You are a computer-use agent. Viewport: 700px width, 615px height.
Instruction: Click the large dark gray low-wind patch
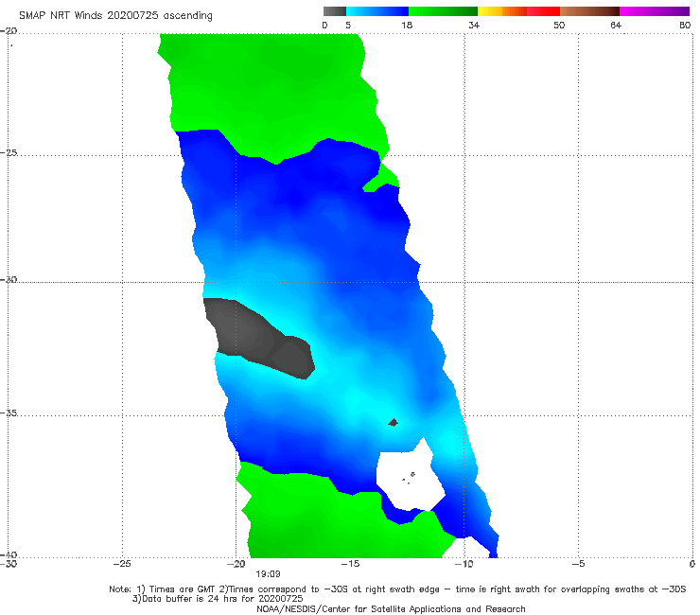pyautogui.click(x=259, y=337)
